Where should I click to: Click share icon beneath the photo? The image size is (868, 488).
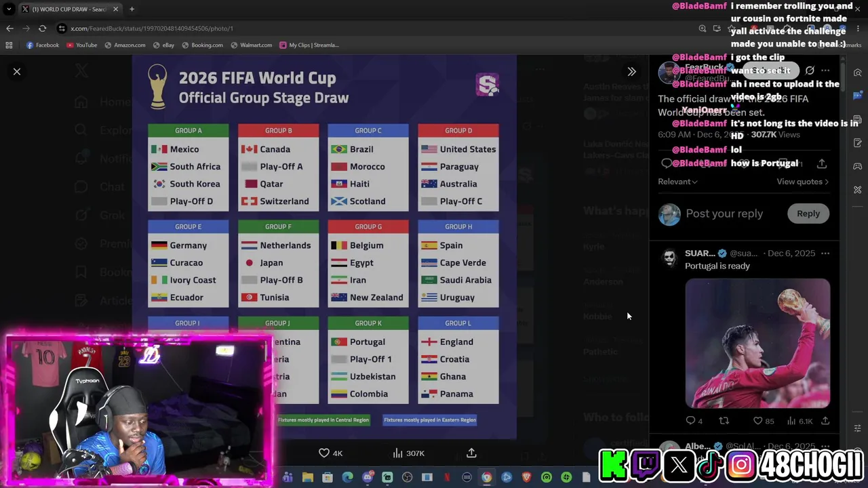click(x=471, y=453)
